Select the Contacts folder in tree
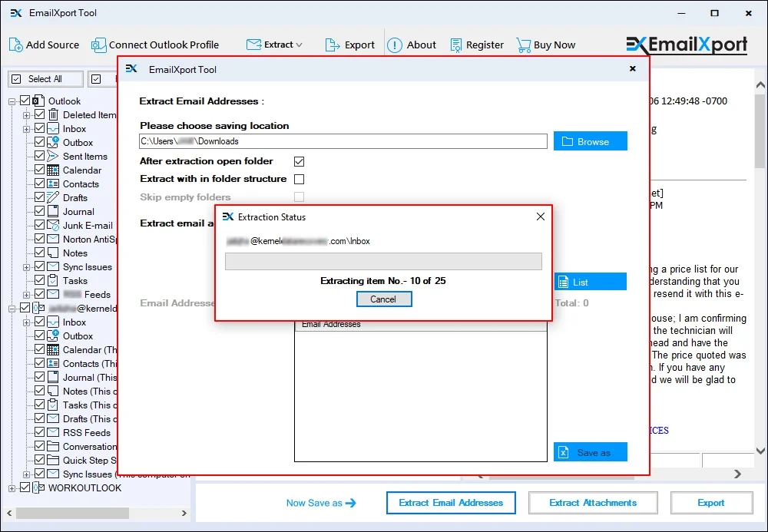768x532 pixels. (80, 183)
